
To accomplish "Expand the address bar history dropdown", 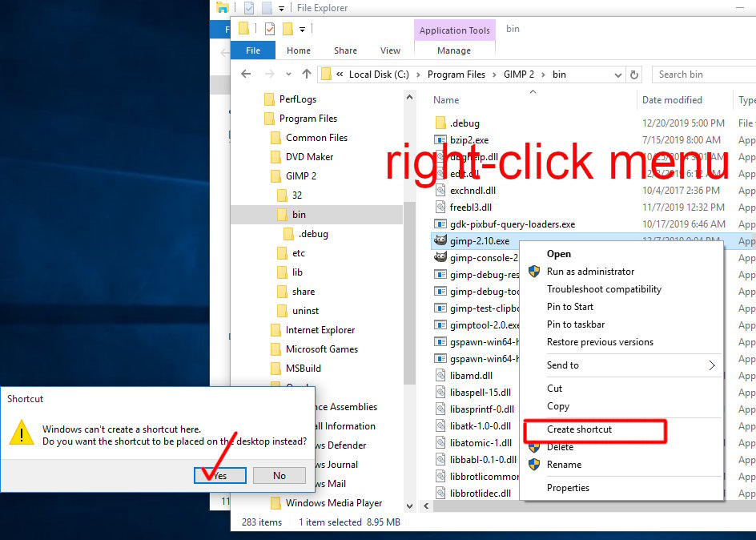I will point(617,75).
